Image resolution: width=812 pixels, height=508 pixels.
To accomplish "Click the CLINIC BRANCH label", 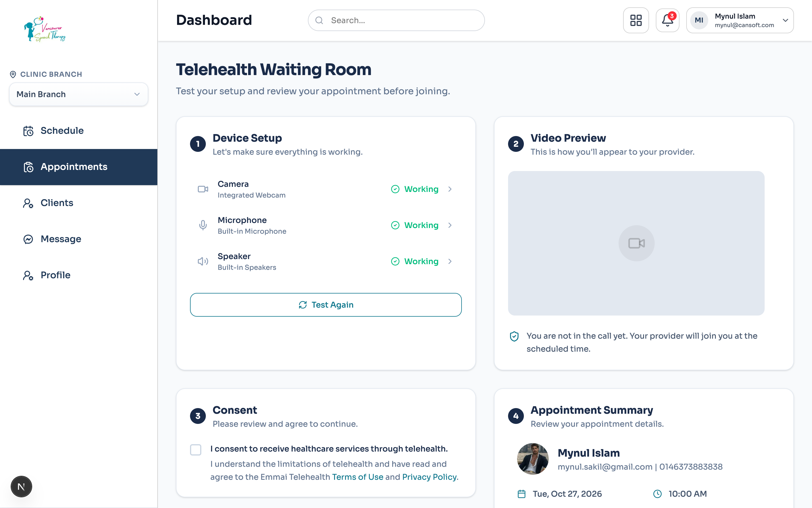I will (51, 74).
